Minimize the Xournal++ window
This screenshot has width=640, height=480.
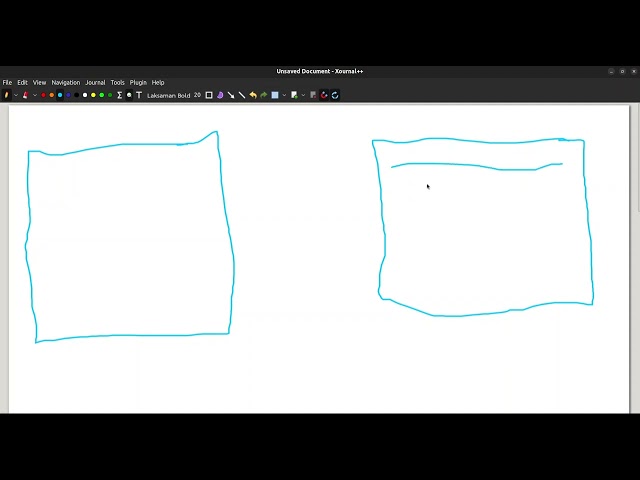(611, 71)
